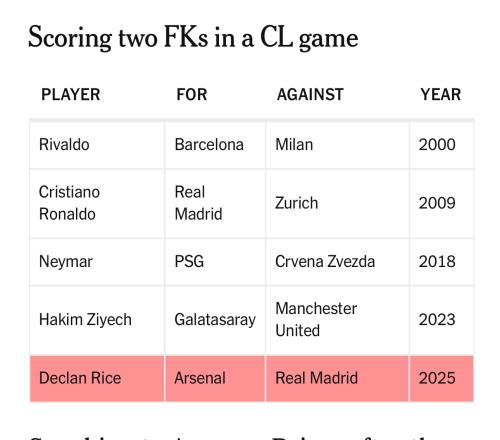
Task: Click the Hakim Ziyech cell
Action: click(97, 320)
